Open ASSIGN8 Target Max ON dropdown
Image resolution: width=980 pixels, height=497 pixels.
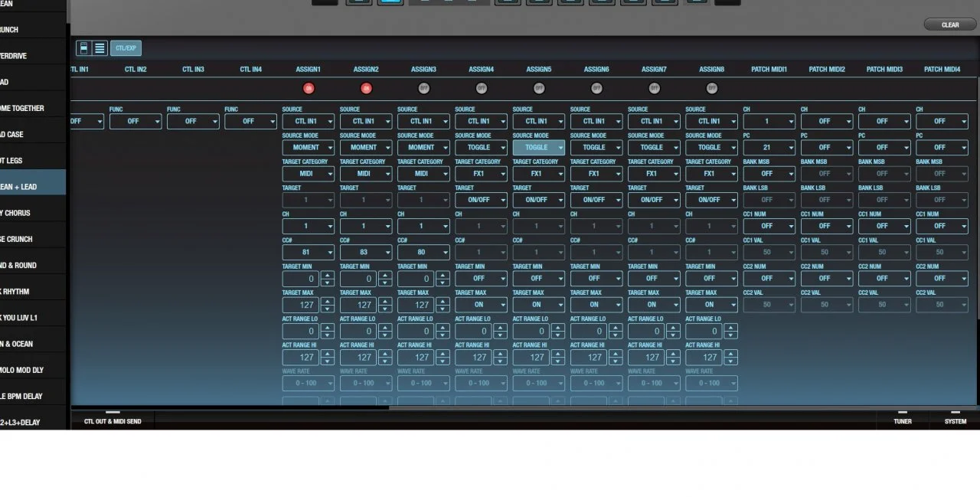[711, 304]
